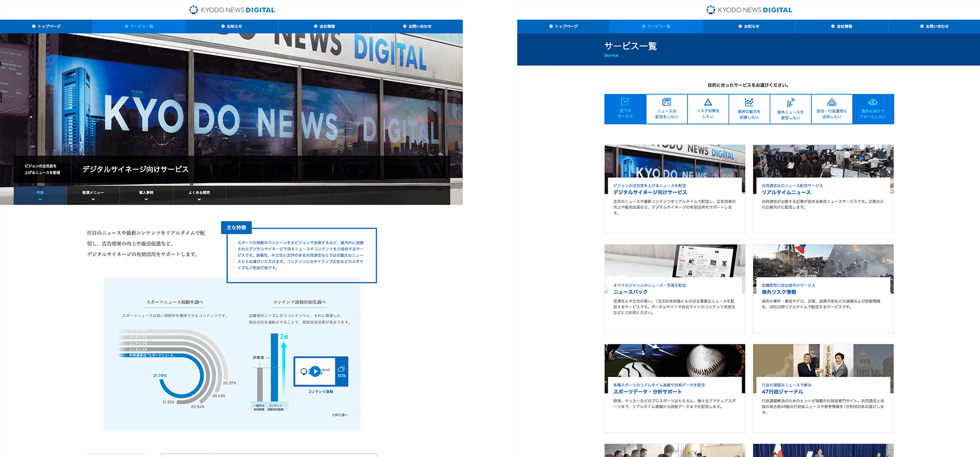Select the globe 海外に向けてアピールしたい filter icon
Image resolution: width=980 pixels, height=457 pixels.
pos(873,102)
